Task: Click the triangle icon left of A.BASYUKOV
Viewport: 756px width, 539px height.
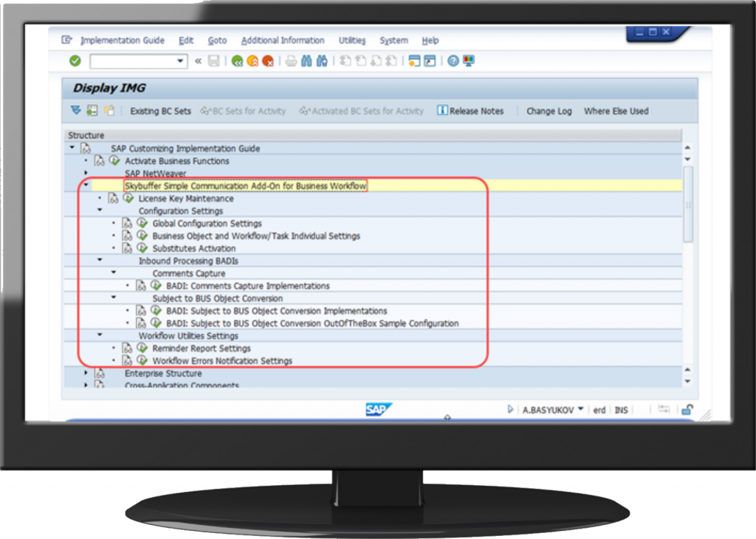Action: [x=510, y=409]
